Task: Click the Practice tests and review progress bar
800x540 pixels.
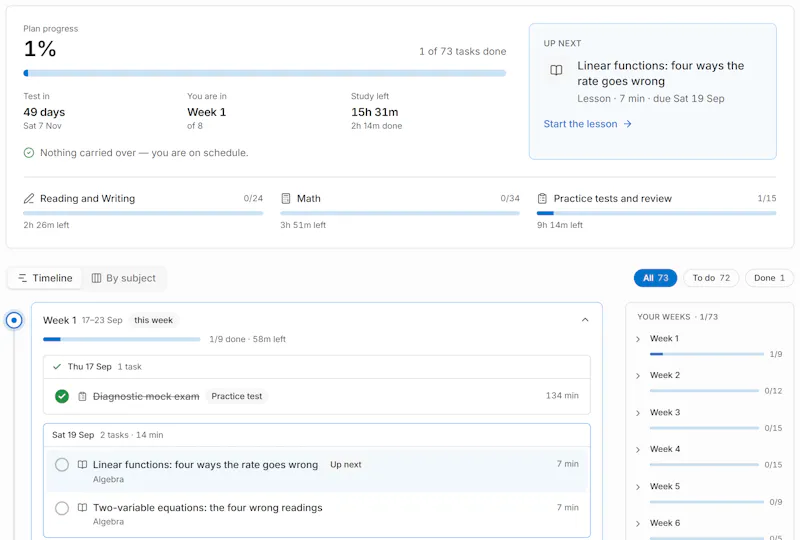Action: coord(656,213)
